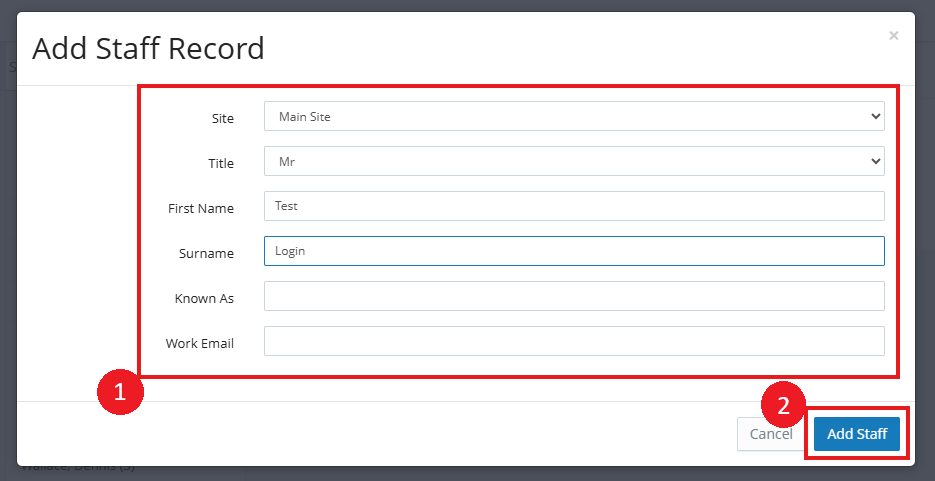Viewport: 935px width, 481px height.
Task: Open the Site dropdown showing Main Site
Action: [x=574, y=116]
